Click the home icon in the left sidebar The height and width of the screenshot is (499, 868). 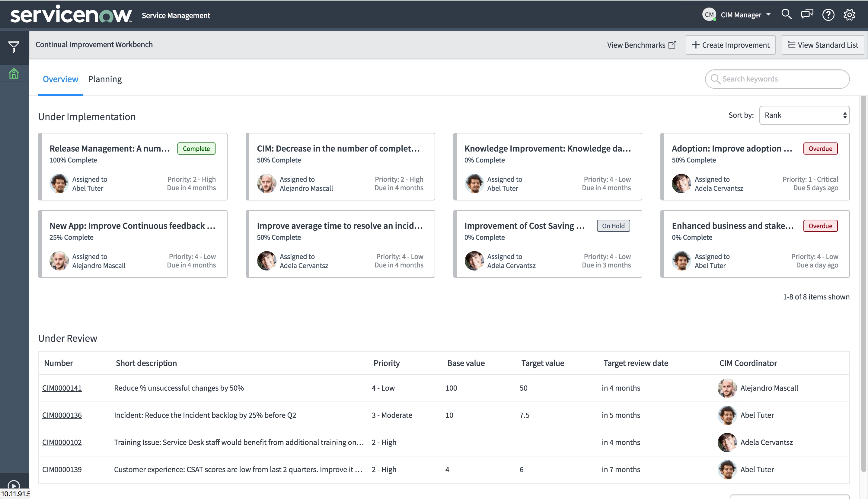tap(14, 73)
